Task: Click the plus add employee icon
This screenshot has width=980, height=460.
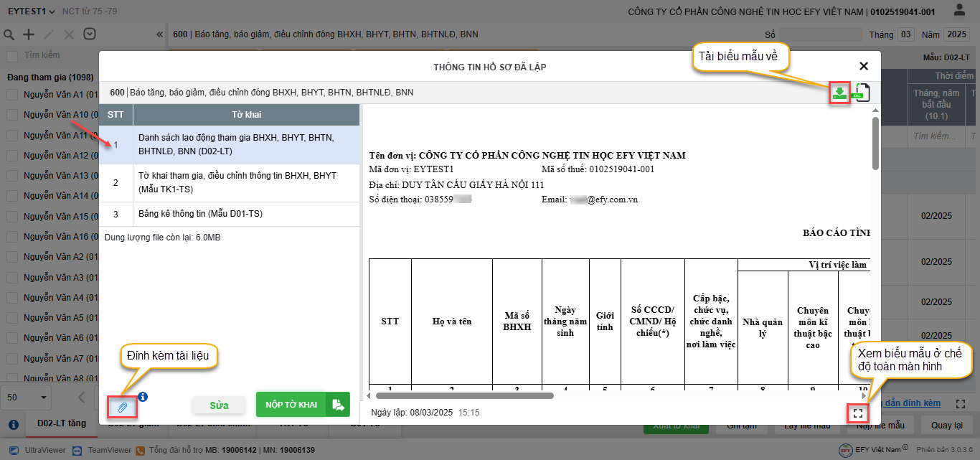Action: (29, 34)
